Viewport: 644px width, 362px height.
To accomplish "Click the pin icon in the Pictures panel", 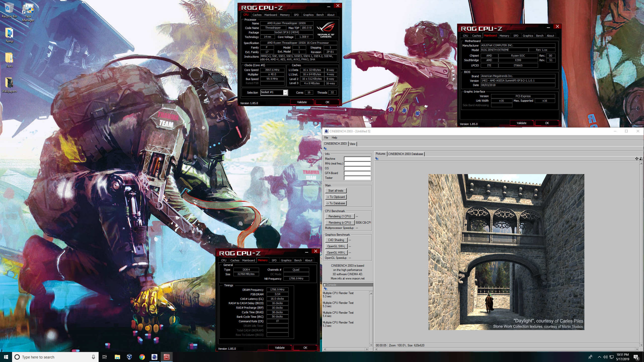I will 377,159.
